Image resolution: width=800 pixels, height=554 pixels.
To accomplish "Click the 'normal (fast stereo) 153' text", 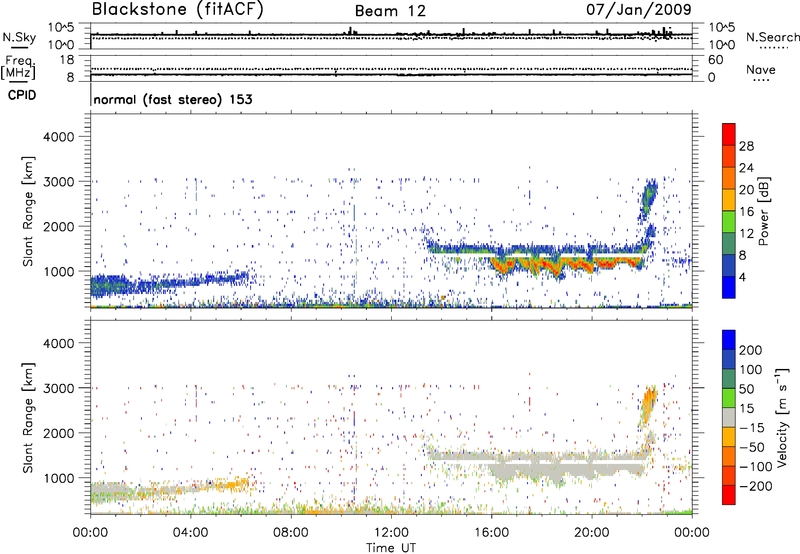I will (x=173, y=99).
